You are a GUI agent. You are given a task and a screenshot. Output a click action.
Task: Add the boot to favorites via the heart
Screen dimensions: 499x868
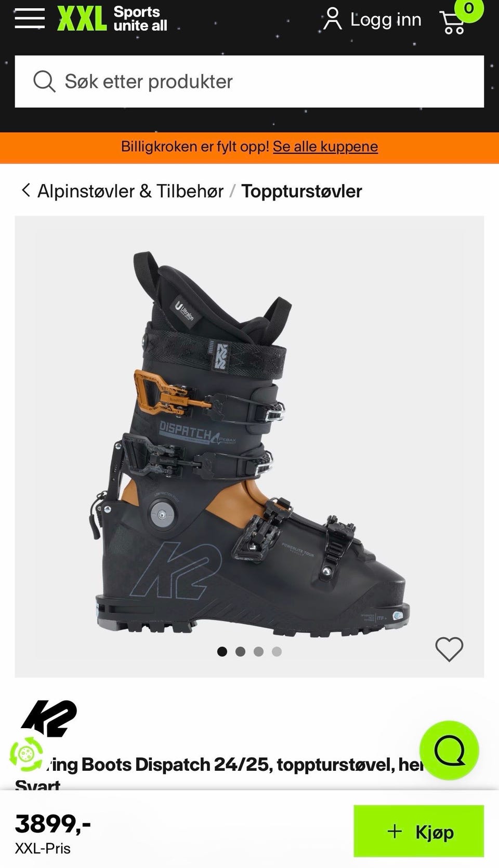tap(449, 649)
